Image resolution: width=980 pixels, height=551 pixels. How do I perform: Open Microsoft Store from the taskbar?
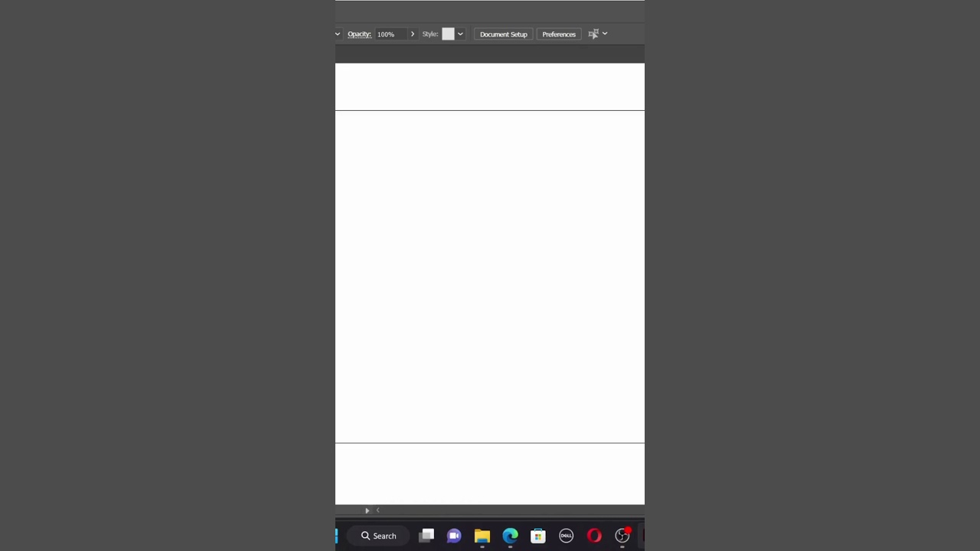[x=538, y=536]
